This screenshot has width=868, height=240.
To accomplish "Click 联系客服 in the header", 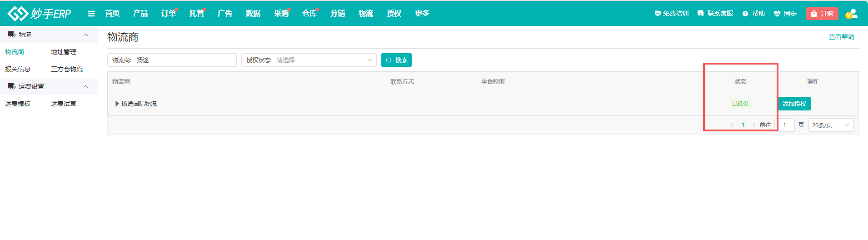I will tap(715, 14).
